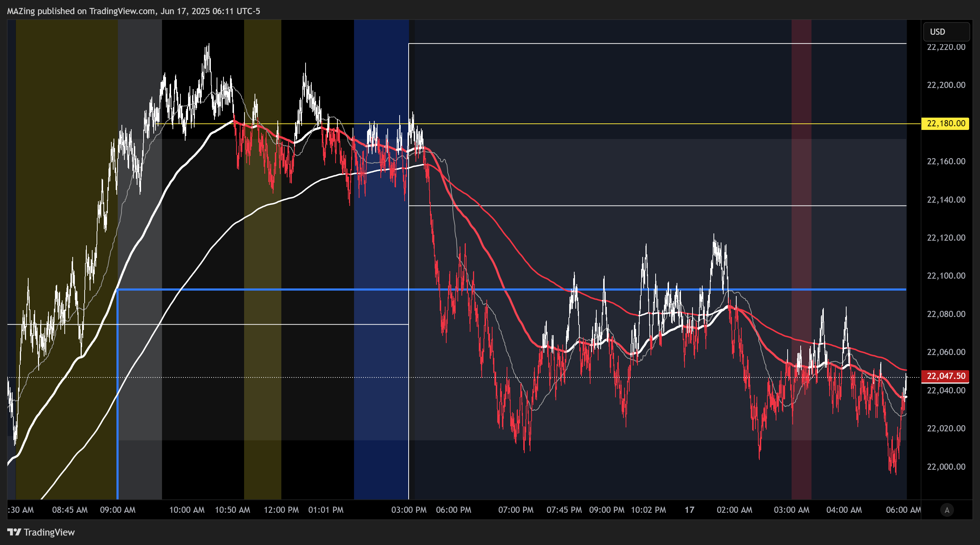Click the TradingView logo
The width and height of the screenshot is (980, 545).
[x=41, y=532]
